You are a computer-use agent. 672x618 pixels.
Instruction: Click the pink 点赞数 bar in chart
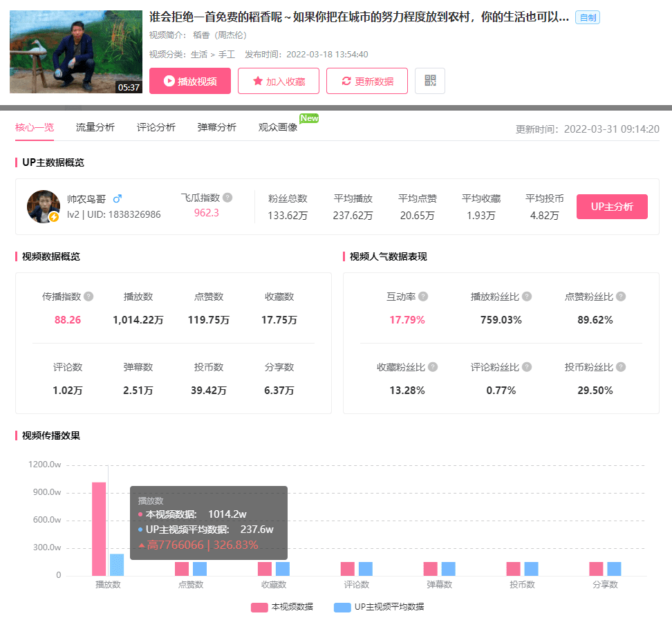pos(182,569)
